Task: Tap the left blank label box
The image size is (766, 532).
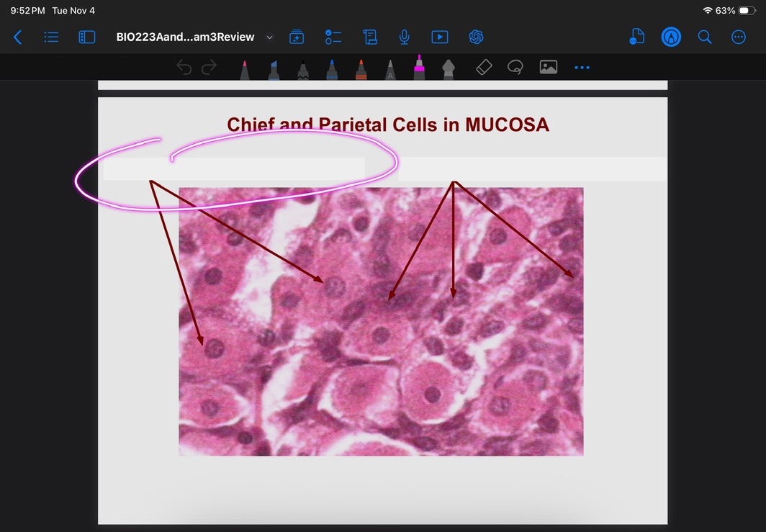Action: point(234,169)
